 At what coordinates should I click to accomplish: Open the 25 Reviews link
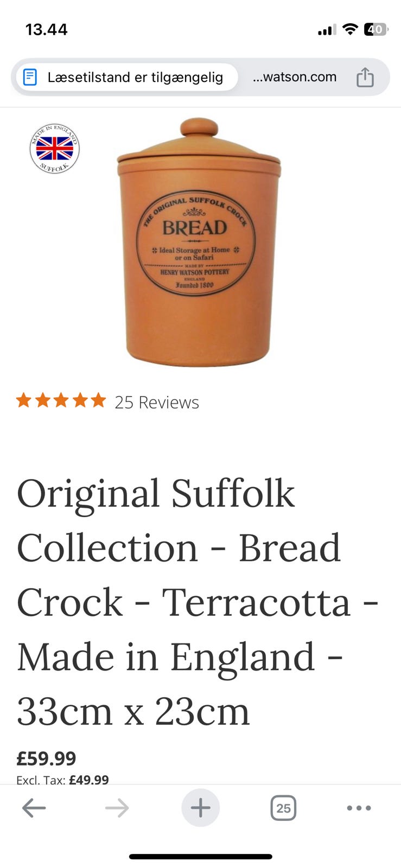[x=157, y=403]
